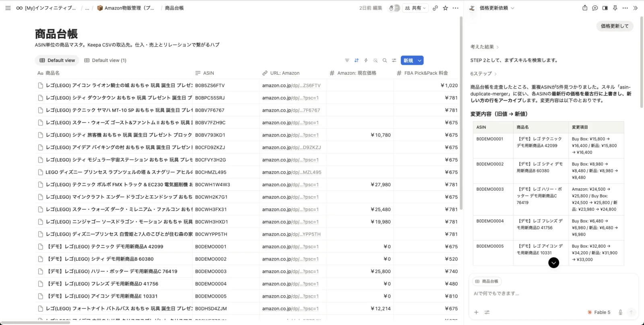Open the 共有 share button
Screen dimensions: 644x325
(x=415, y=8)
